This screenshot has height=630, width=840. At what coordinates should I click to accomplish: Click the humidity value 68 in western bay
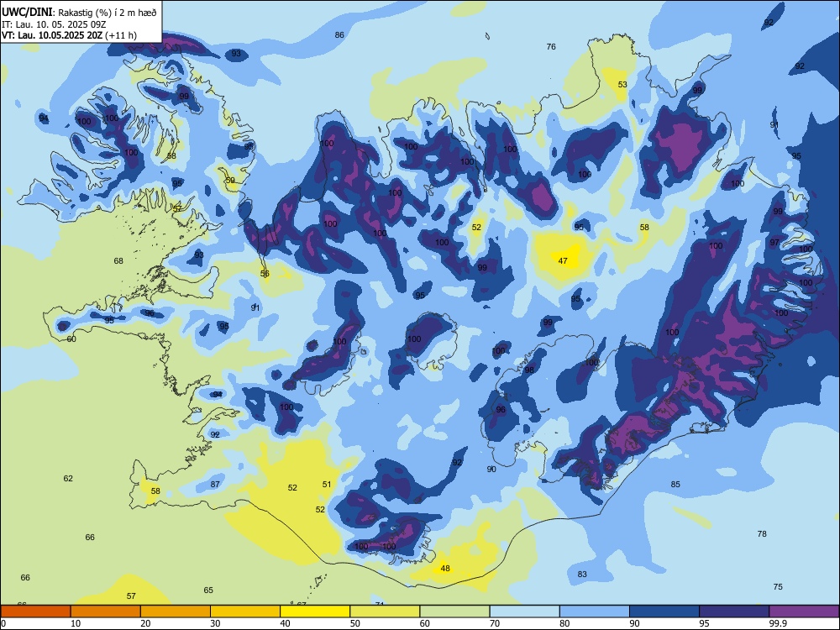(x=118, y=261)
